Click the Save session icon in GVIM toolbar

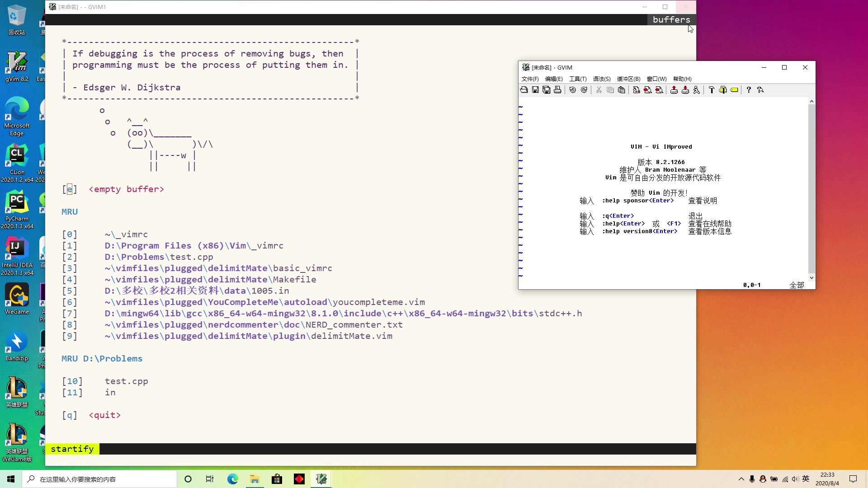685,90
